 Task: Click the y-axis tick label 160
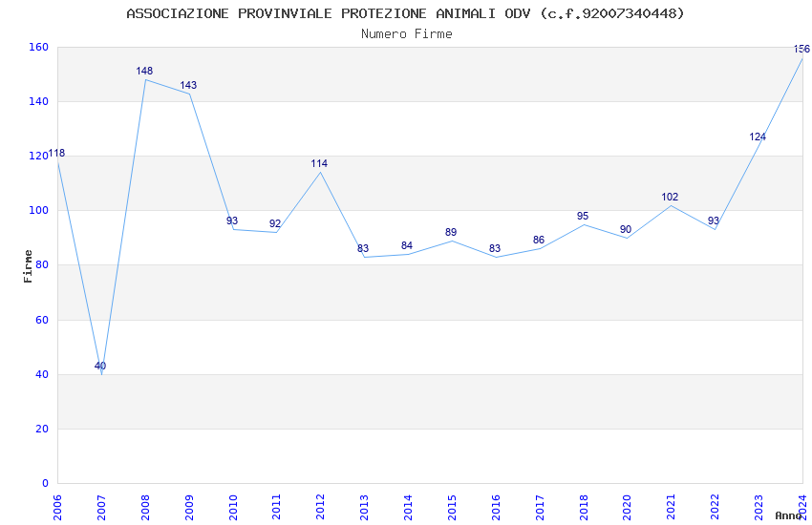[38, 47]
